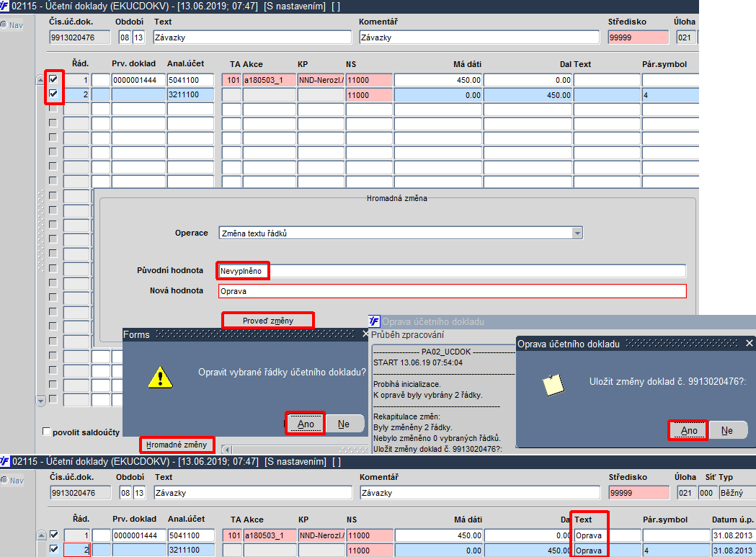Uncheck the checkbox of row 1
Viewport: 756px width, 557px height.
pos(53,79)
